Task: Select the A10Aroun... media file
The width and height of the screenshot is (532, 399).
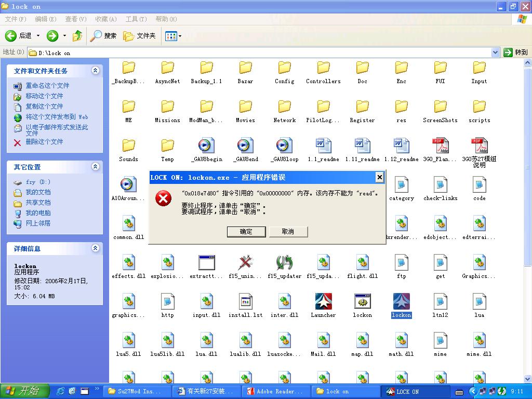Action: pos(128,184)
